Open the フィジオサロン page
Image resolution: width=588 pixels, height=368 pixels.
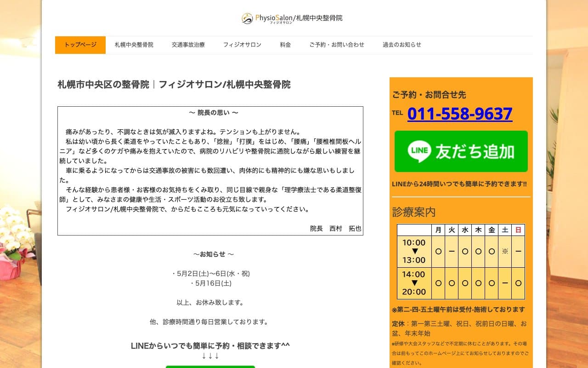tap(242, 45)
